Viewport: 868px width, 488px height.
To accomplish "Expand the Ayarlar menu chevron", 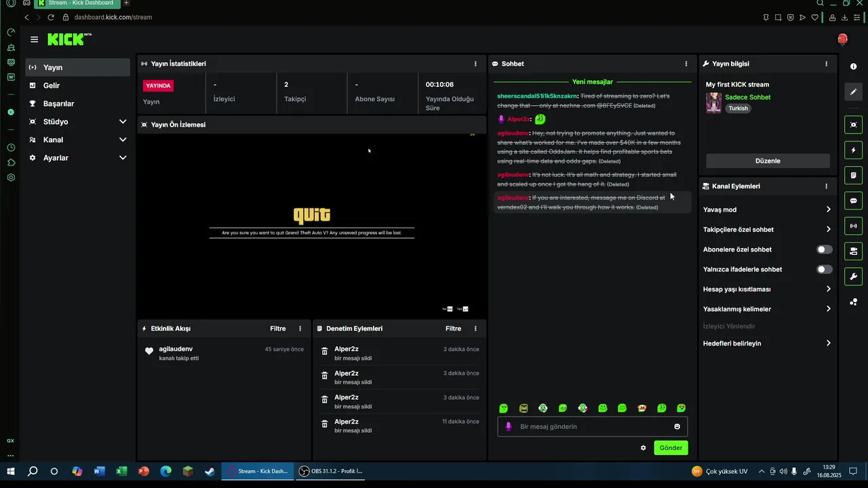I will (123, 158).
